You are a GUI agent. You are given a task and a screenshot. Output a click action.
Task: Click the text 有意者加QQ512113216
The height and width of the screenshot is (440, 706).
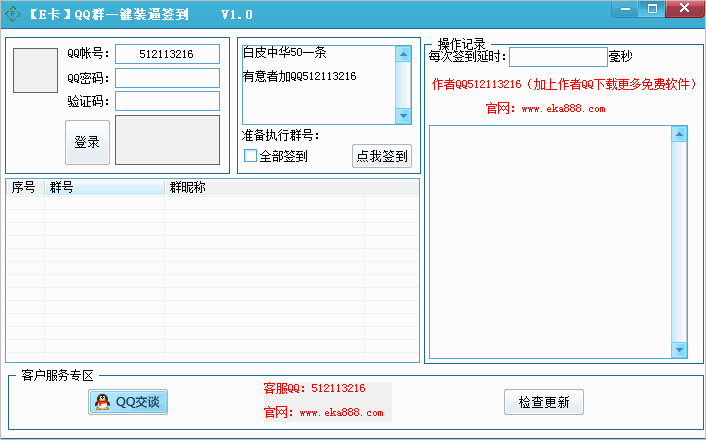coord(299,76)
